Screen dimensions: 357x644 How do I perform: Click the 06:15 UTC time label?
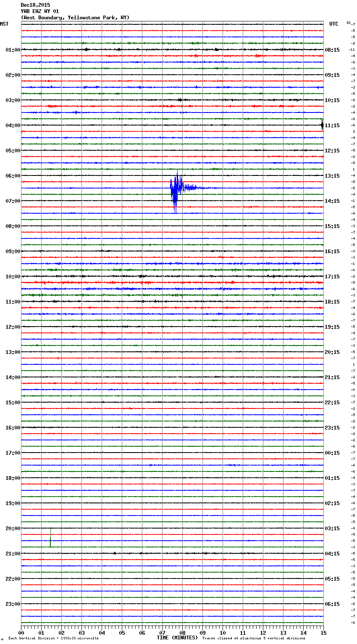332,604
